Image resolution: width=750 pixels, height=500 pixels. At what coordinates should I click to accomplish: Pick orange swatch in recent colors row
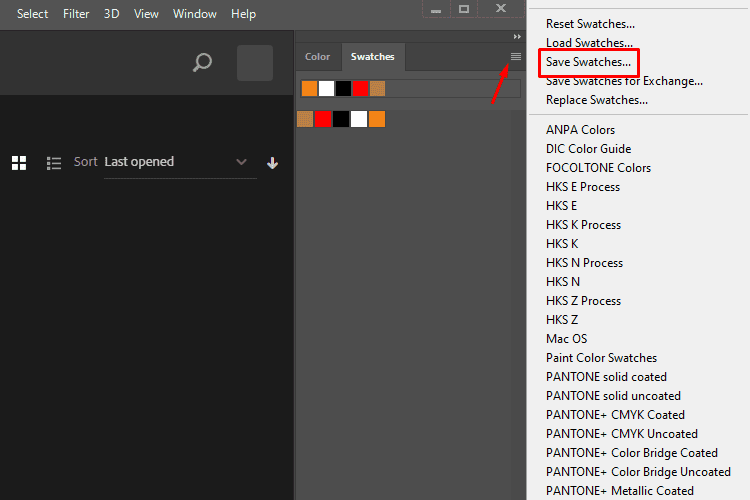click(309, 89)
